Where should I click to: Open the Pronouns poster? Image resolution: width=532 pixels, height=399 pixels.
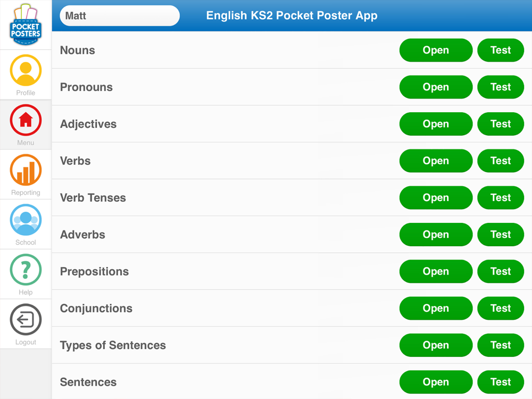pyautogui.click(x=436, y=87)
